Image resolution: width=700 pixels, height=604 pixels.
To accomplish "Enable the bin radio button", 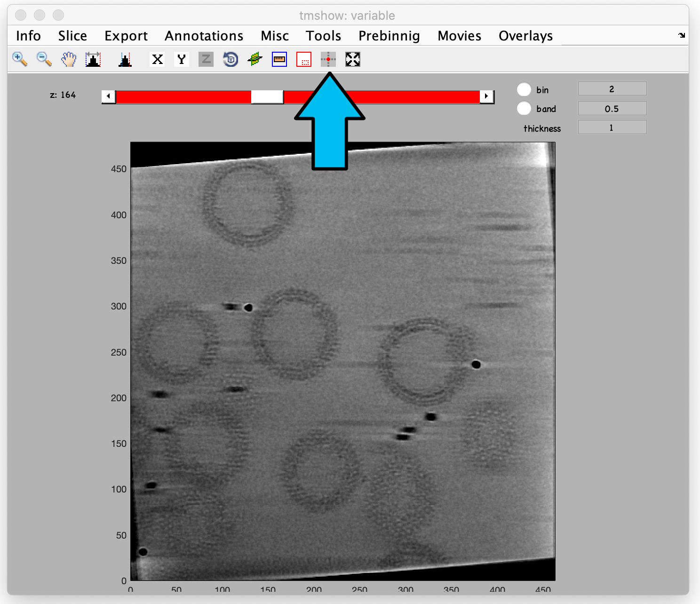I will [524, 89].
